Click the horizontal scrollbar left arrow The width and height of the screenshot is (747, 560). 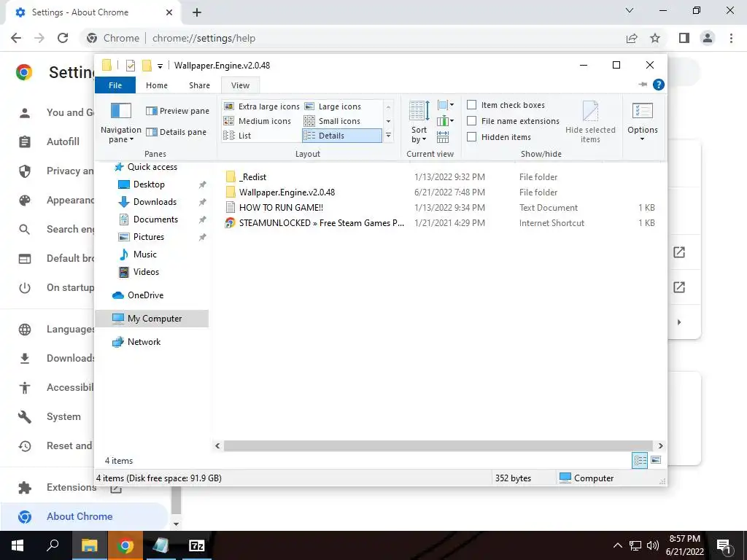(217, 446)
